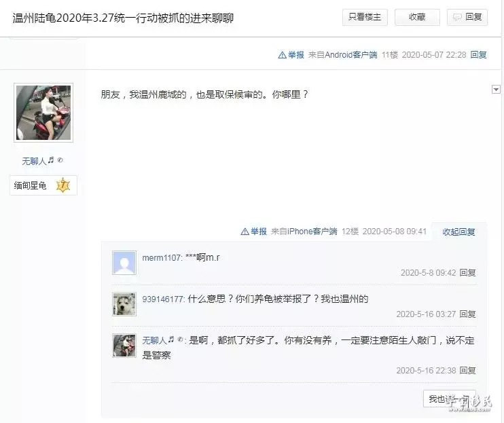The height and width of the screenshot is (423, 504).
Task: Open merm1107 username link
Action: pos(162,257)
